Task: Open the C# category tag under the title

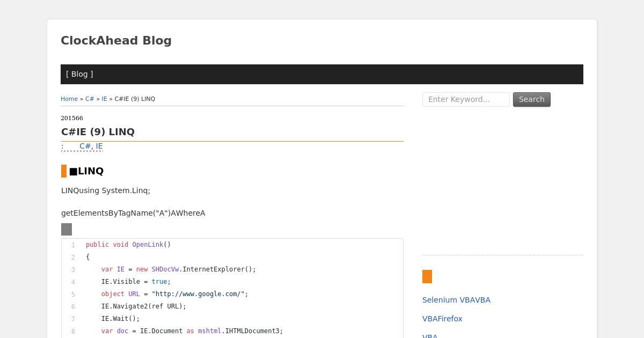Action: pos(85,146)
